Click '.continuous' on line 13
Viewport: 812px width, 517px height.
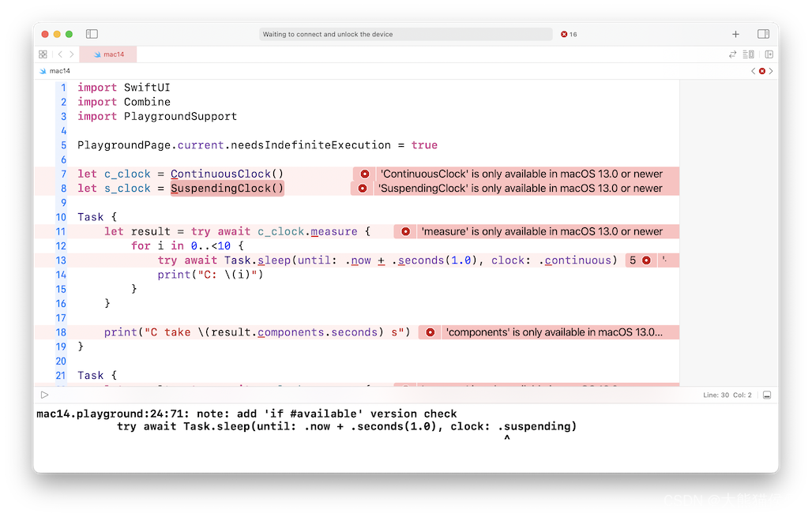575,260
